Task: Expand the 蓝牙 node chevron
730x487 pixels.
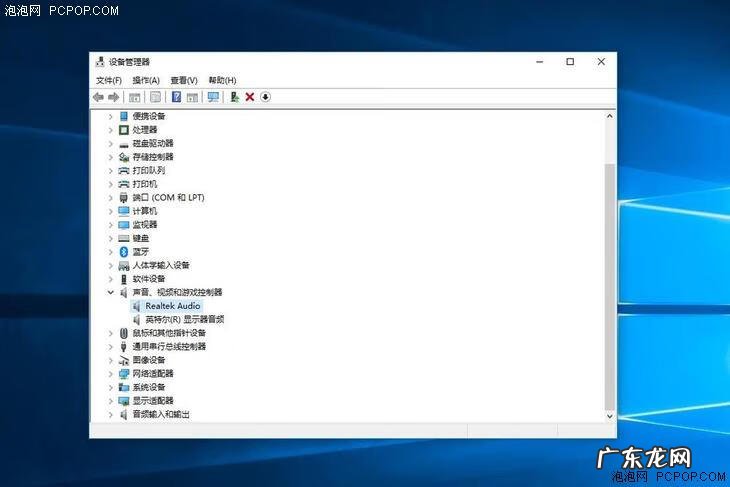Action: click(x=111, y=252)
